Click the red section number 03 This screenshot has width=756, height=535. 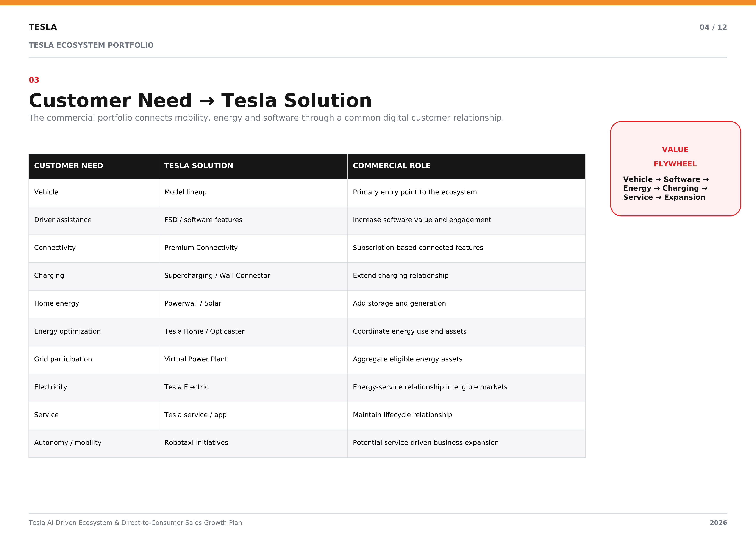pos(34,80)
